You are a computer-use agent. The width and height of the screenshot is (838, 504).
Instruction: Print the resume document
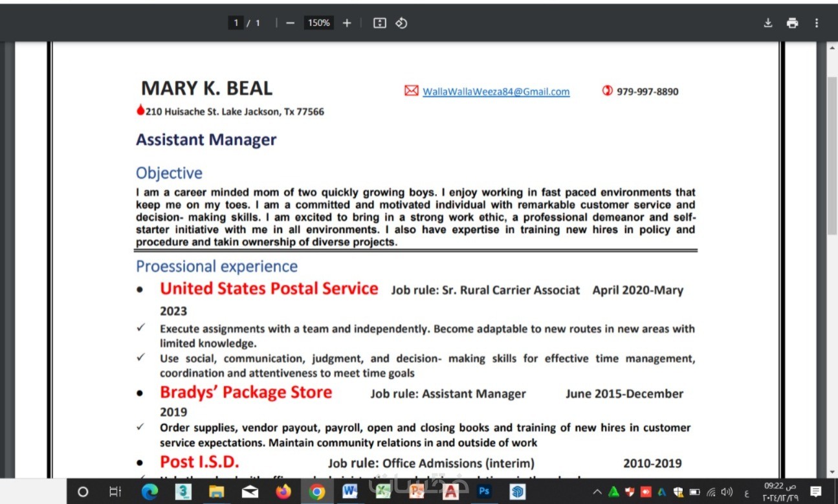click(x=792, y=23)
